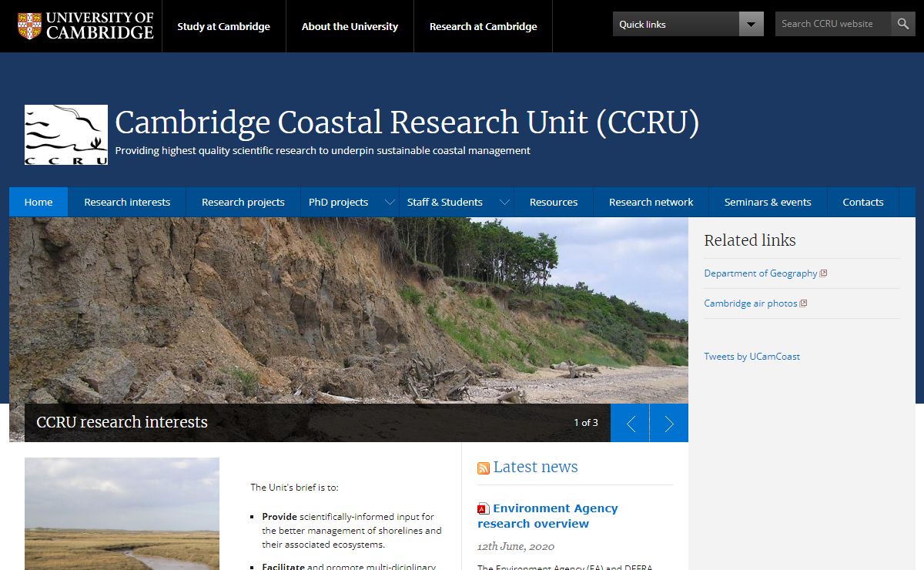
Task: Expand the PhD projects submenu chevron
Action: (x=388, y=203)
